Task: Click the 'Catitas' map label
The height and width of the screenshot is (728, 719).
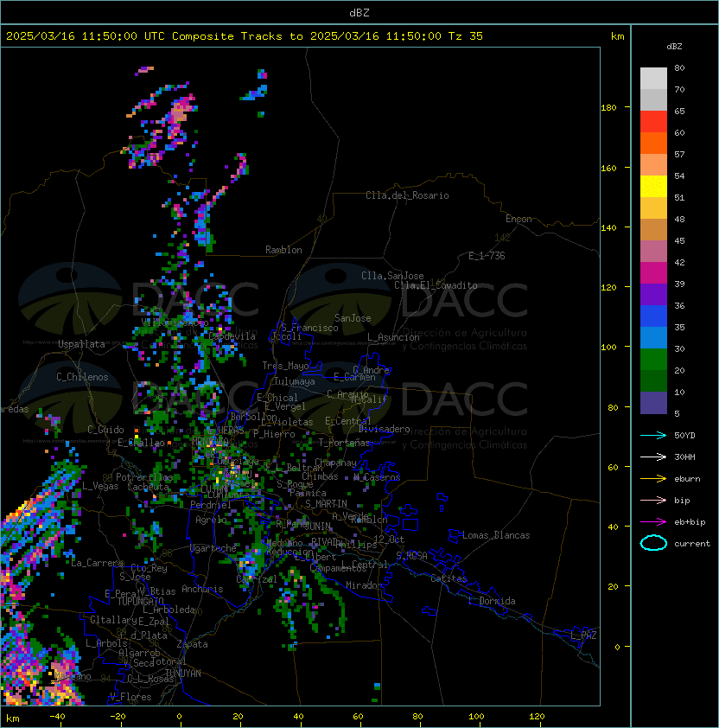Action: (449, 578)
